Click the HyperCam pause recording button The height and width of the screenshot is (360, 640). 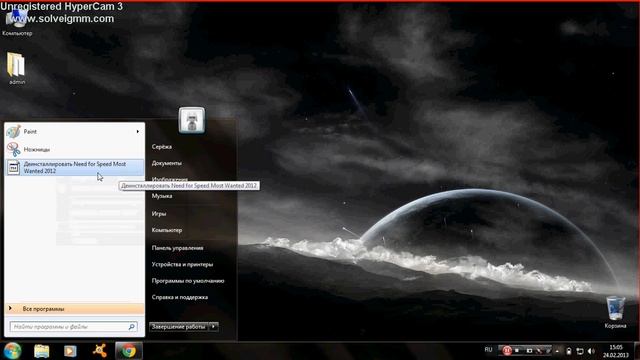[507, 350]
